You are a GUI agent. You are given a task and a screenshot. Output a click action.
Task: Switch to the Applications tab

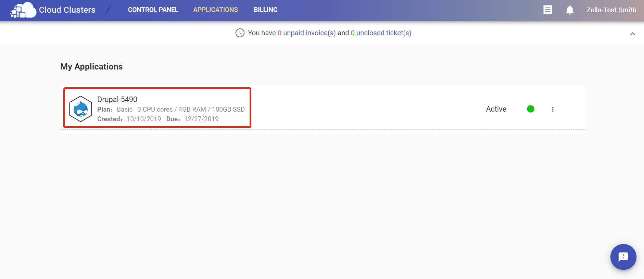pos(215,10)
